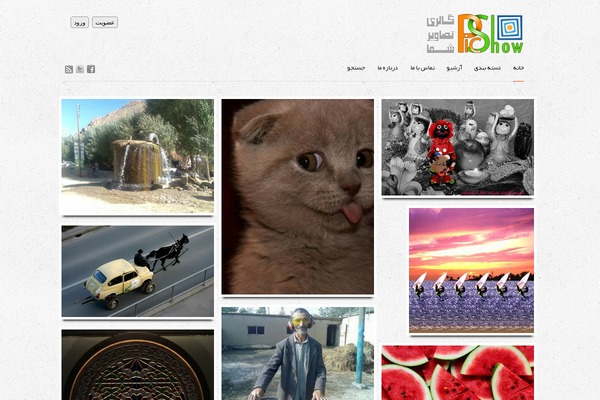This screenshot has width=600, height=400.
Task: Click the ورود login button
Action: click(x=80, y=23)
